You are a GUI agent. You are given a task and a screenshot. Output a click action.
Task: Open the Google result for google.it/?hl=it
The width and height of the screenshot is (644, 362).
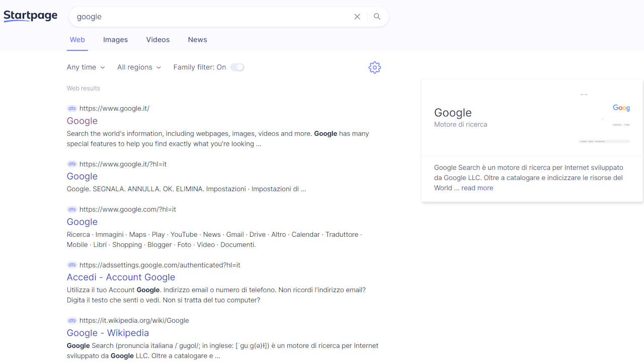(82, 176)
